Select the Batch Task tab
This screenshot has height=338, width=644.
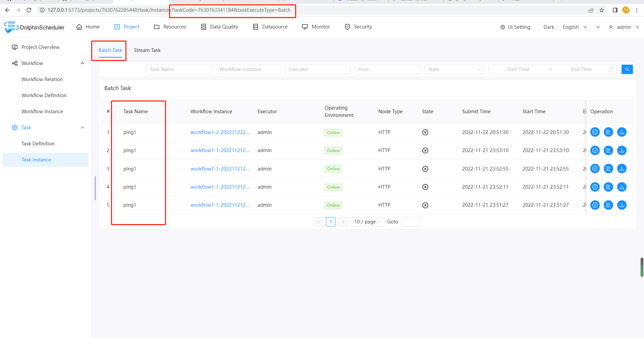tap(110, 50)
